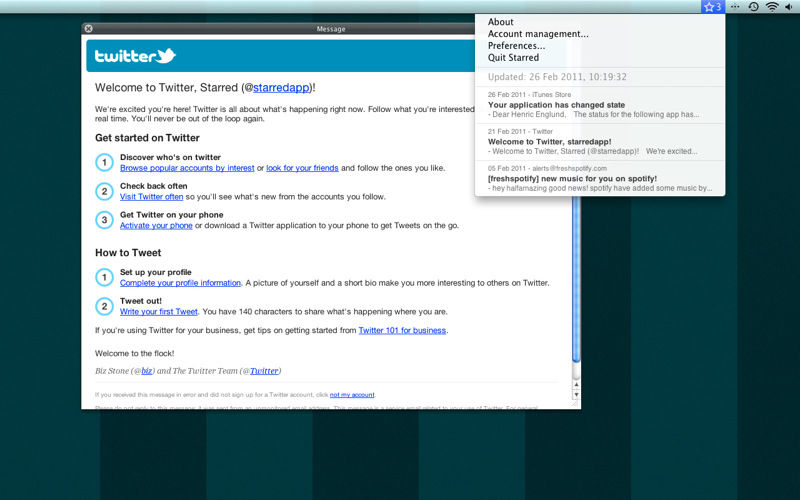Click the 'Tweet out!' step title

point(141,301)
